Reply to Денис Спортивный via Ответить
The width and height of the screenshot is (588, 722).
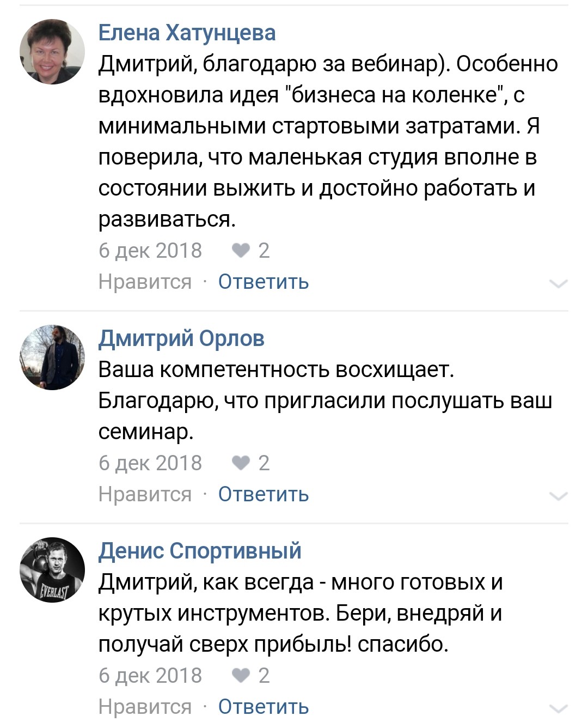point(264,707)
